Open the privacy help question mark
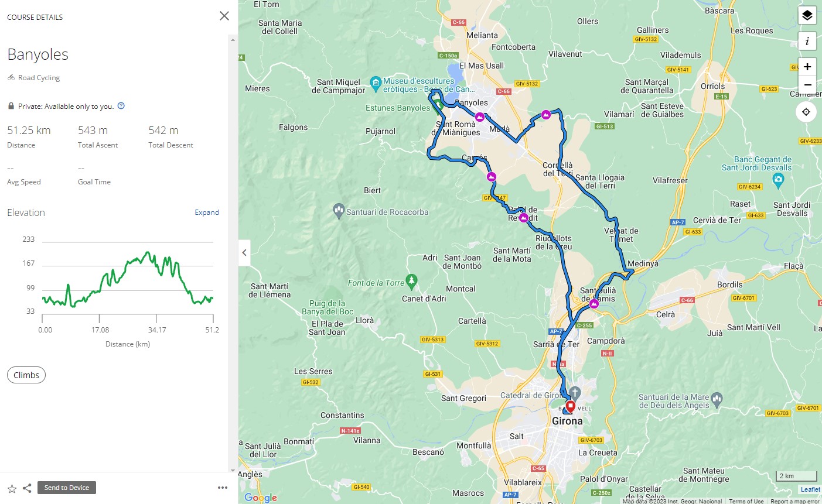 click(x=121, y=107)
